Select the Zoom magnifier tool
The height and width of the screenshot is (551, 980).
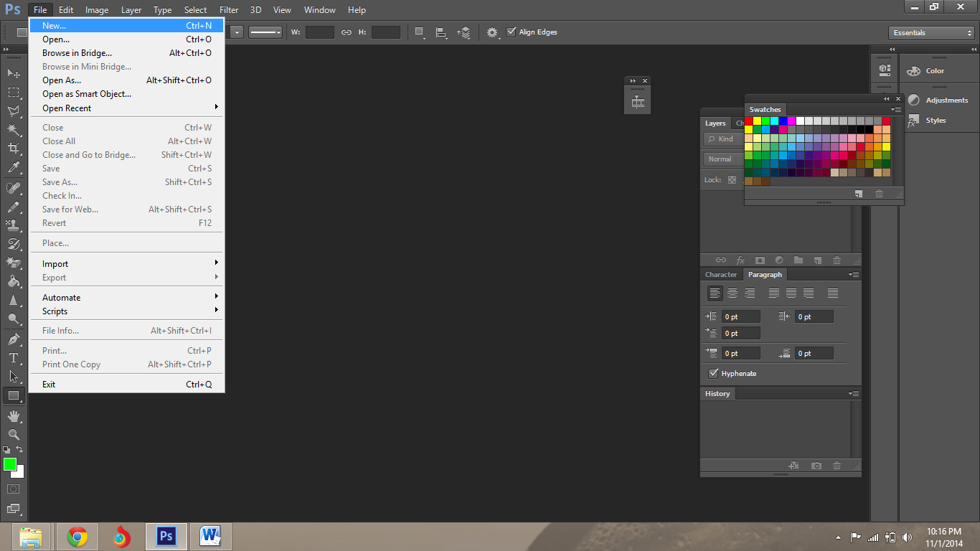tap(14, 435)
